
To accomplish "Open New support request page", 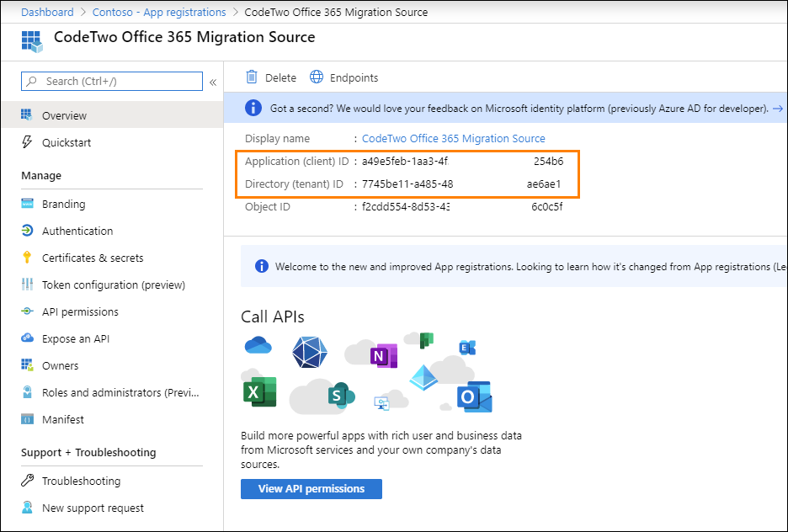I will [x=112, y=508].
